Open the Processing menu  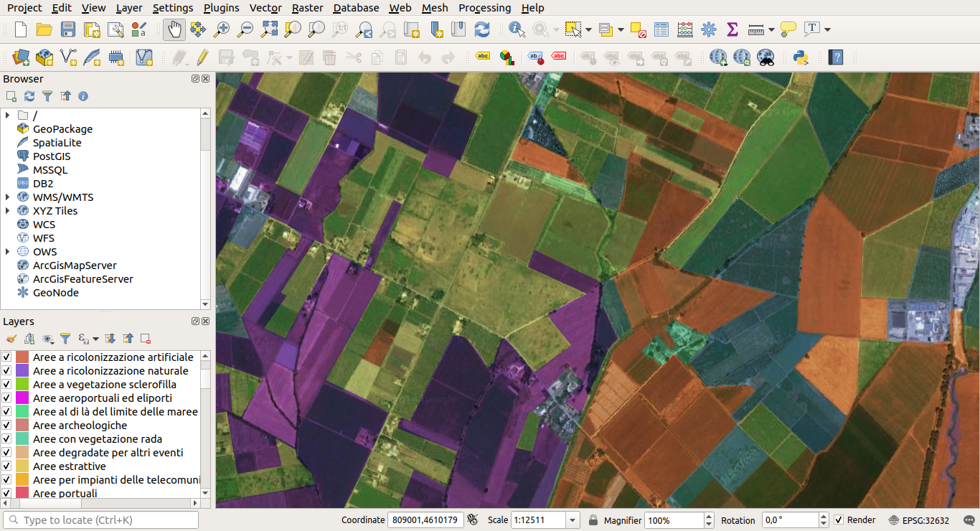(x=484, y=8)
